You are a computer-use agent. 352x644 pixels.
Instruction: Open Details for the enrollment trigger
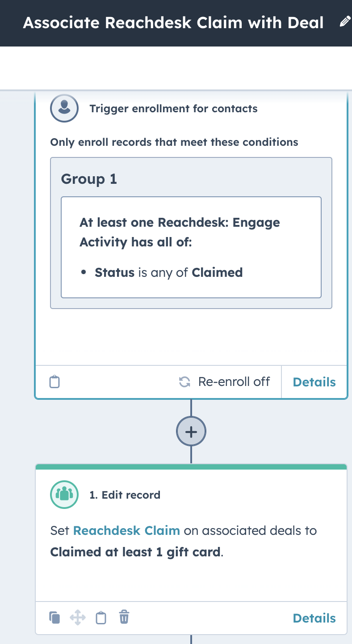pos(314,382)
